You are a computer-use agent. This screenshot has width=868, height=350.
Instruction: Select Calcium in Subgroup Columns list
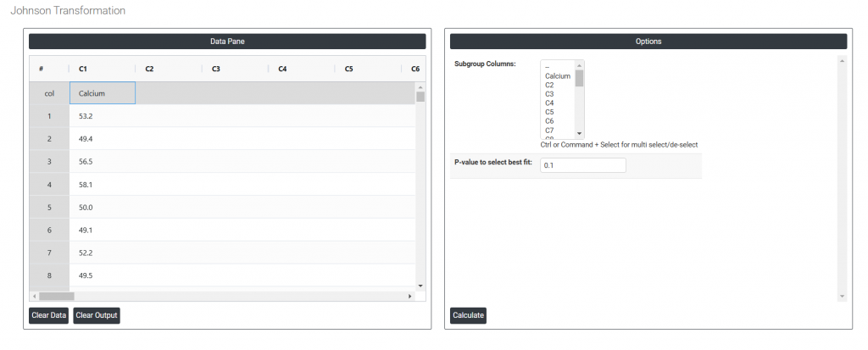click(557, 76)
